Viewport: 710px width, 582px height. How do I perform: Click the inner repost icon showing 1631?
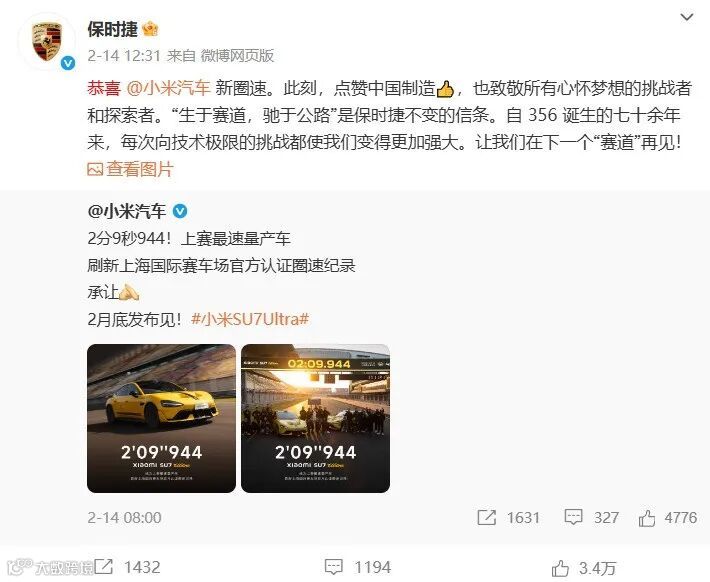pyautogui.click(x=487, y=517)
